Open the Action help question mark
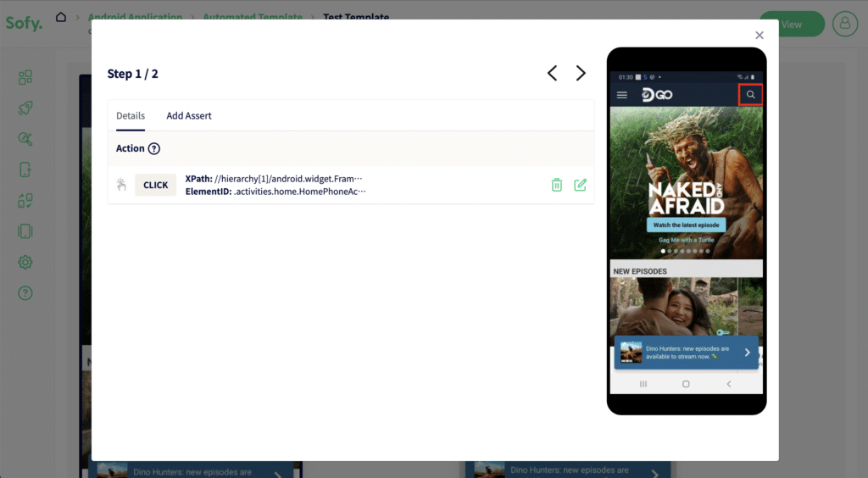This screenshot has width=868, height=478. pos(154,148)
